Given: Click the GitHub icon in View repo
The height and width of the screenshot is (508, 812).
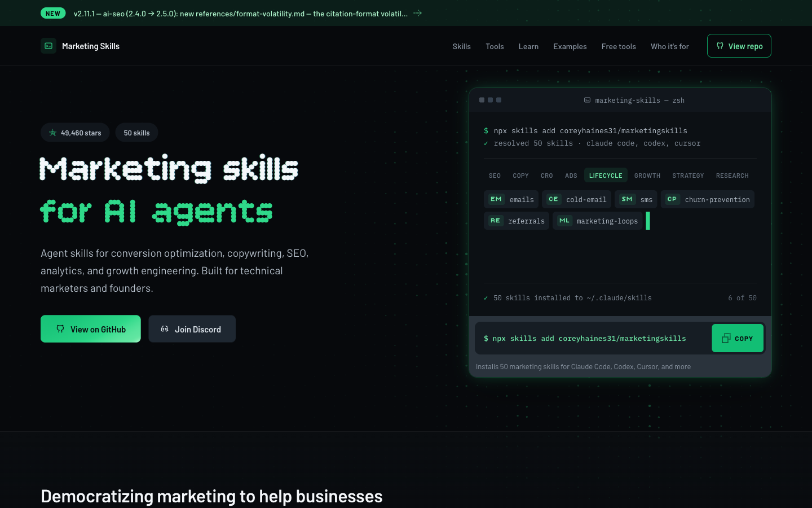Looking at the screenshot, I should pos(720,46).
